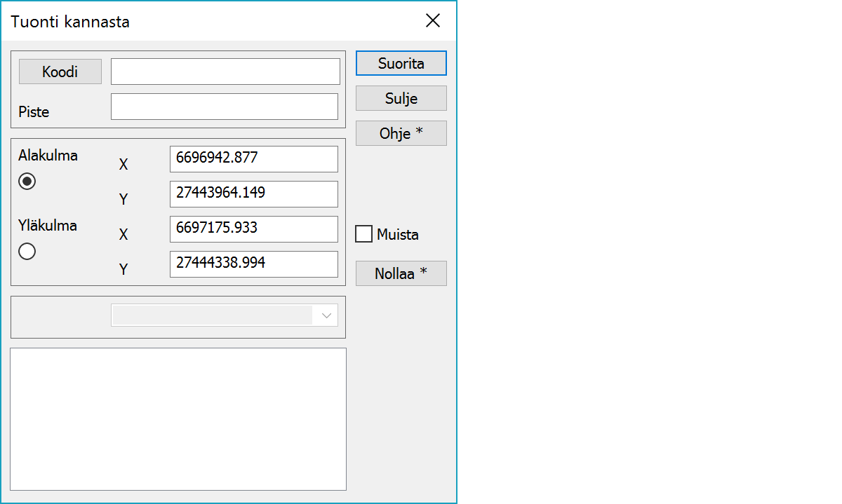Viewport: 842px width, 504px height.
Task: Expand the dropdown arrow below the coordinates
Action: click(x=326, y=315)
